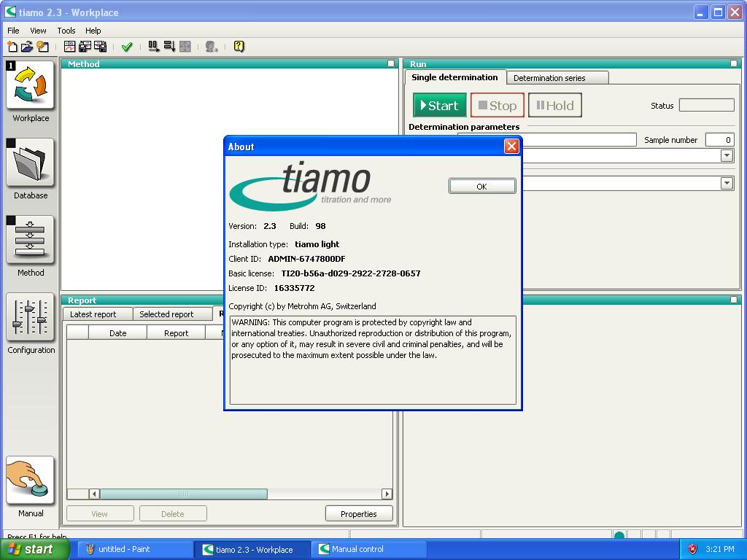Maximize the lower-right panel via corner box
This screenshot has height=560, width=747.
click(734, 300)
